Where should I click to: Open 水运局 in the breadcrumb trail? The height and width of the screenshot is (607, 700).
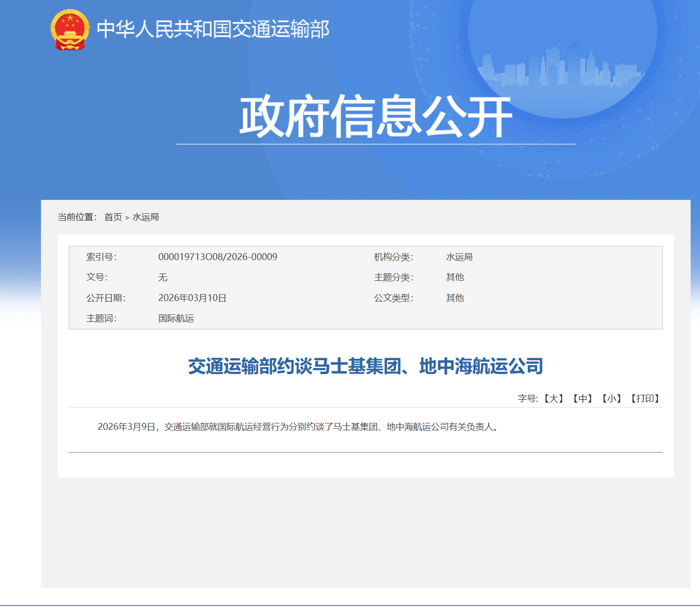(x=146, y=217)
